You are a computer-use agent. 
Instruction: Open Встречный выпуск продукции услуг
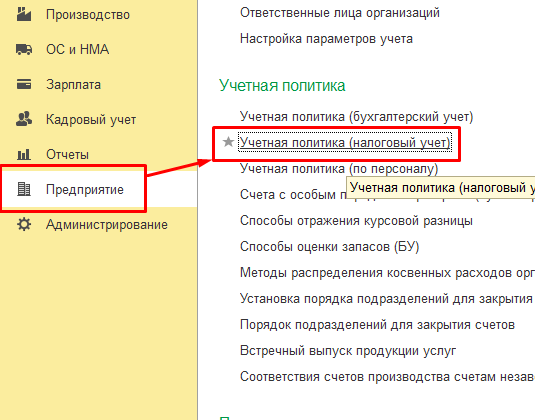pyautogui.click(x=348, y=350)
